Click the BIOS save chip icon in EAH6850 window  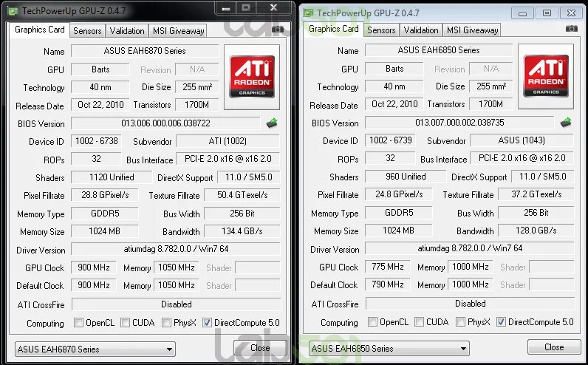[566, 123]
